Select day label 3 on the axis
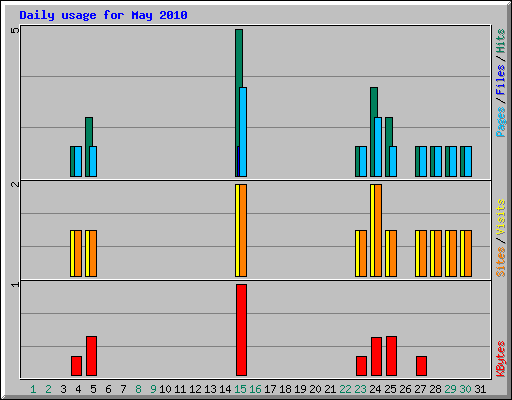The width and height of the screenshot is (512, 400). coord(63,389)
